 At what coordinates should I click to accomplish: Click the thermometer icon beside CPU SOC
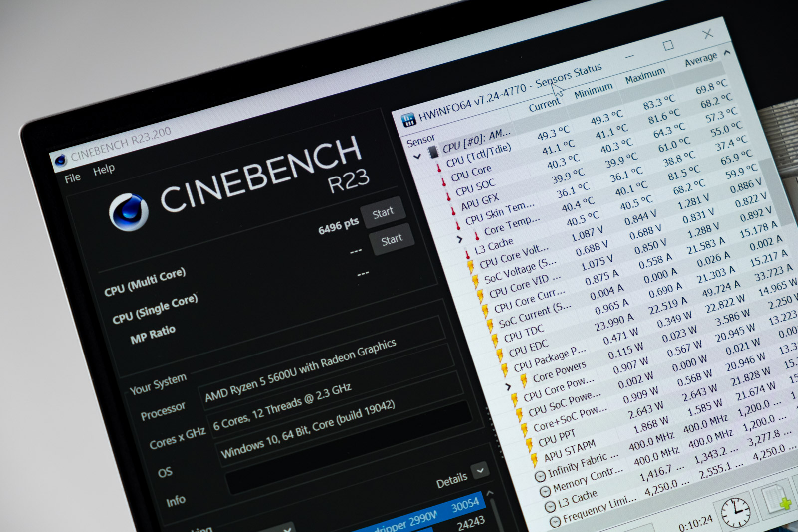[448, 196]
